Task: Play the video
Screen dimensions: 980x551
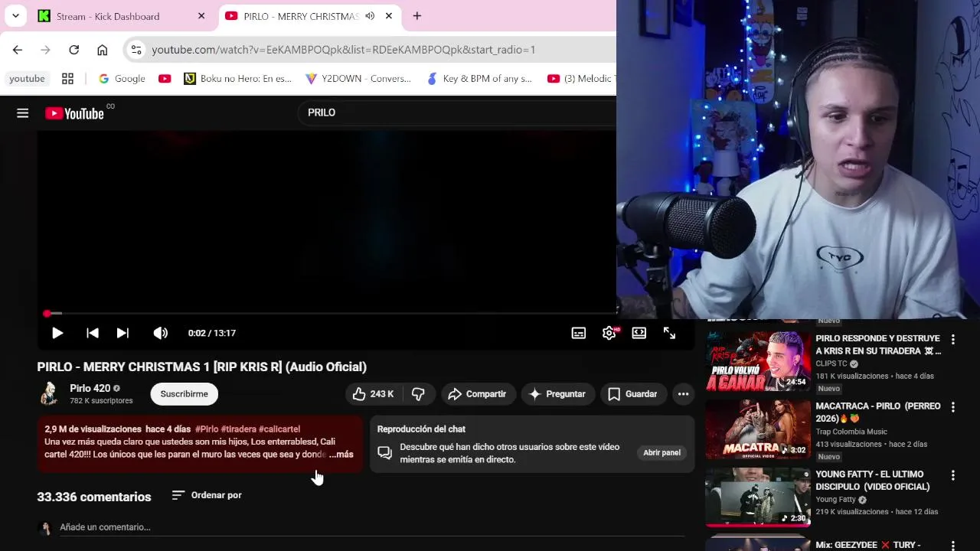Action: 57,333
